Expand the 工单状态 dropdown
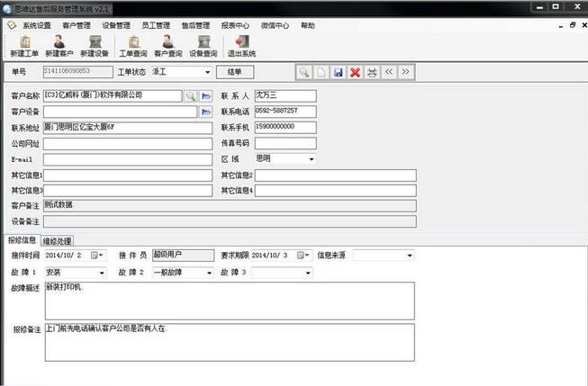Viewport: 588px width, 386px height. point(207,72)
